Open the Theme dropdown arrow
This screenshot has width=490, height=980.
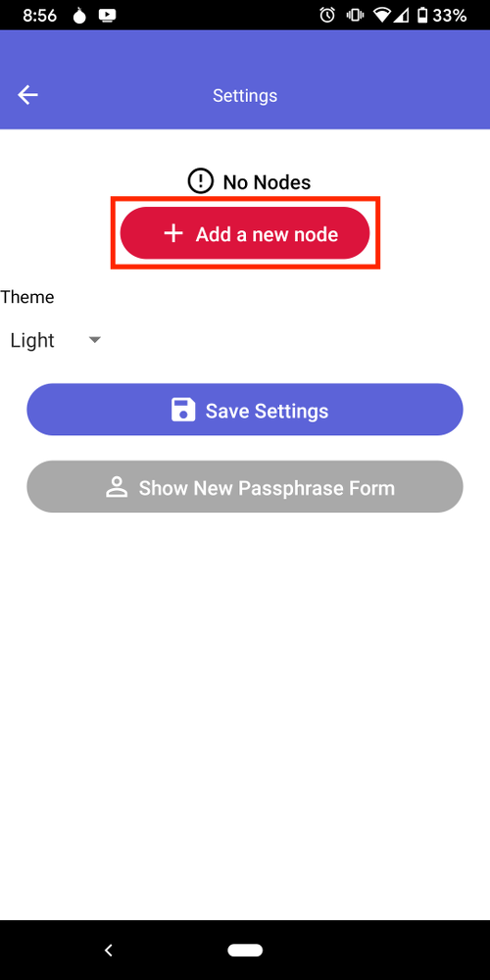(x=94, y=340)
